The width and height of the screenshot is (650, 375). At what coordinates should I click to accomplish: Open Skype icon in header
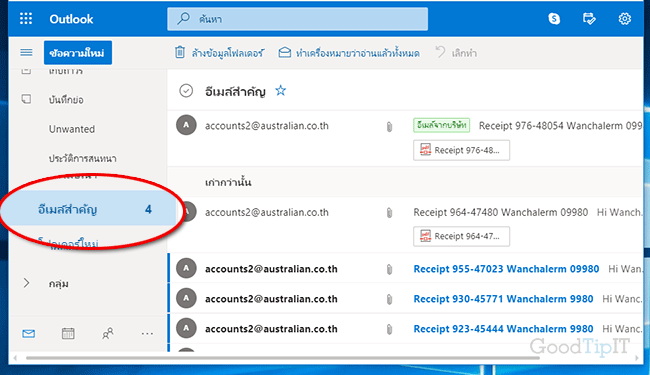click(554, 19)
